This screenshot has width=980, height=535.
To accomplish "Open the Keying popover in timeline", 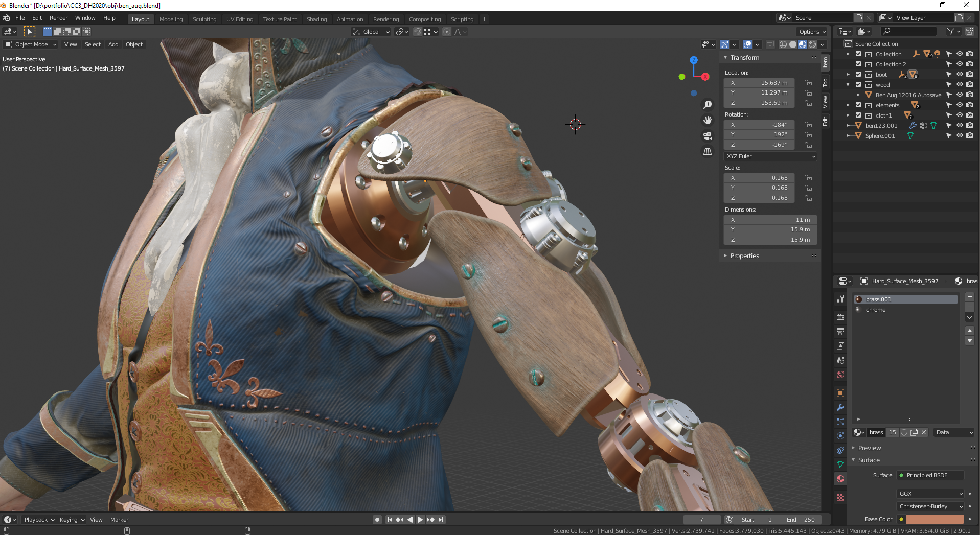I will pyautogui.click(x=72, y=520).
